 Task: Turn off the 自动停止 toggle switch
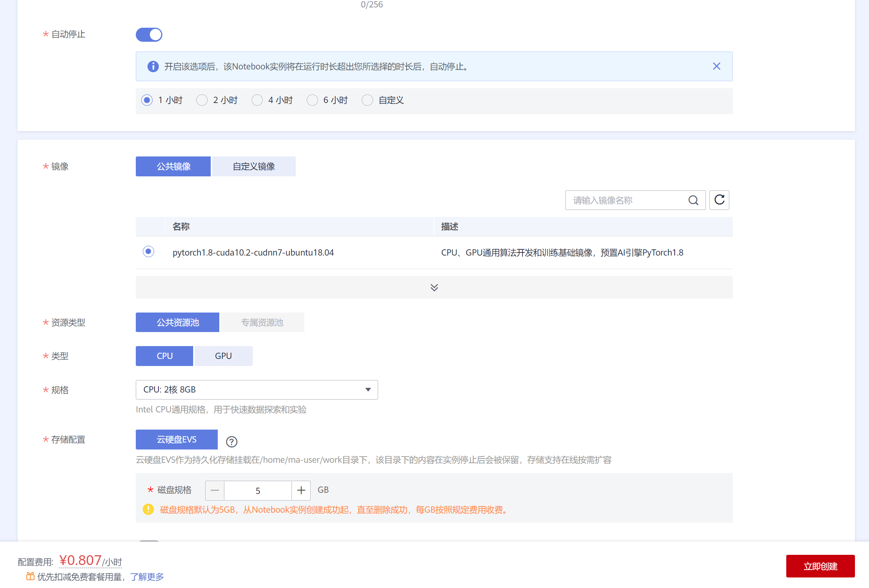tap(149, 35)
